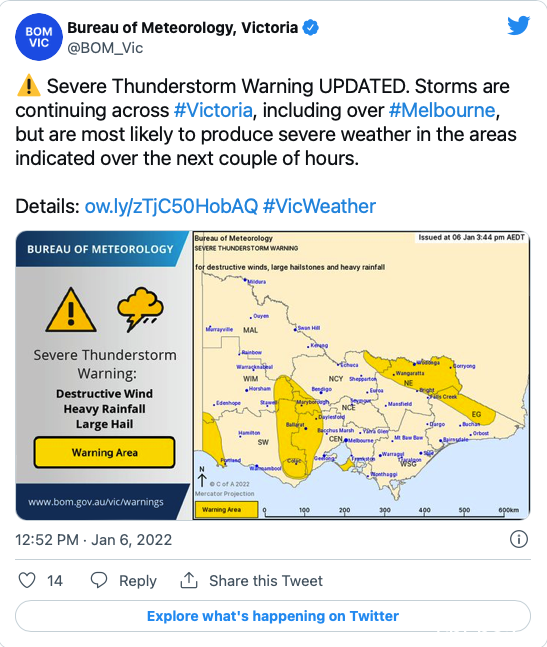Open the tweet info circle icon
Viewport: 547px width, 647px height.
click(519, 539)
